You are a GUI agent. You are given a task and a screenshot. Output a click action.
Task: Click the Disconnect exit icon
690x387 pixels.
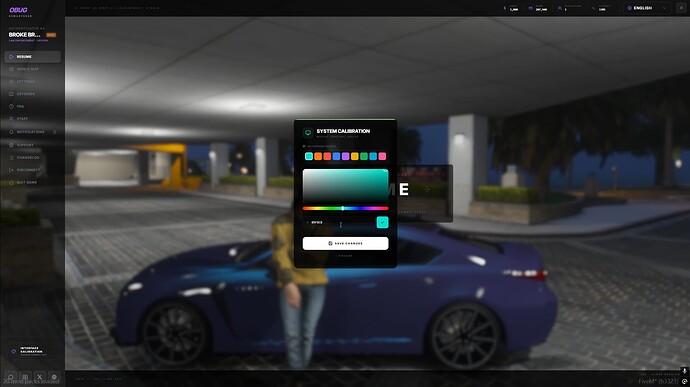[11, 170]
